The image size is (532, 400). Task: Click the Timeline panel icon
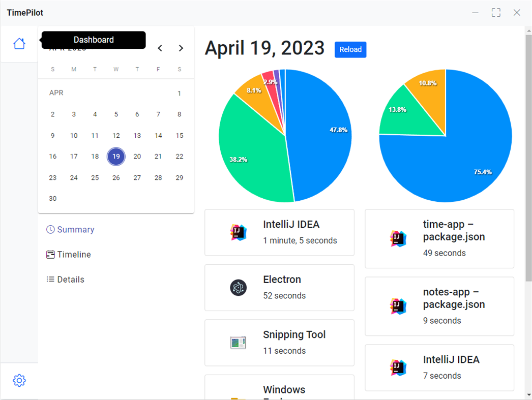[49, 255]
